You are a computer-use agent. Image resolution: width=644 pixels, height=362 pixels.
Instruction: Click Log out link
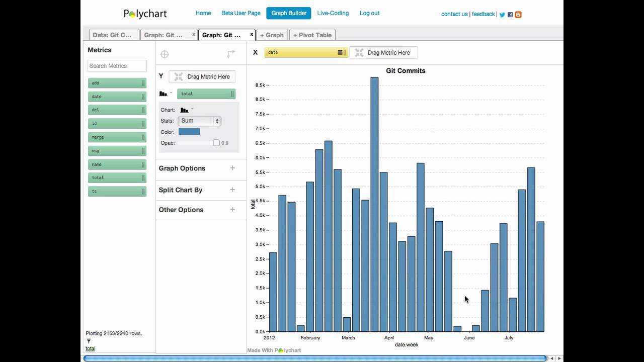click(369, 13)
